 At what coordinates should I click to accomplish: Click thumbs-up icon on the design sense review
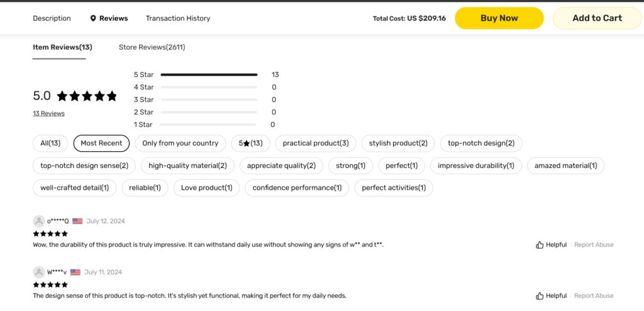[540, 296]
